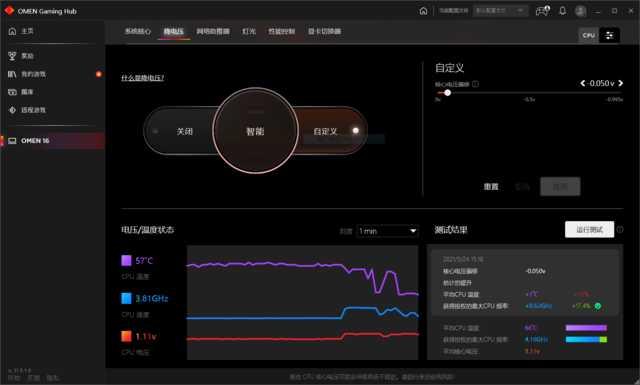The image size is (640, 385).
Task: Open the gallery sidebar item
Action: coord(21,92)
